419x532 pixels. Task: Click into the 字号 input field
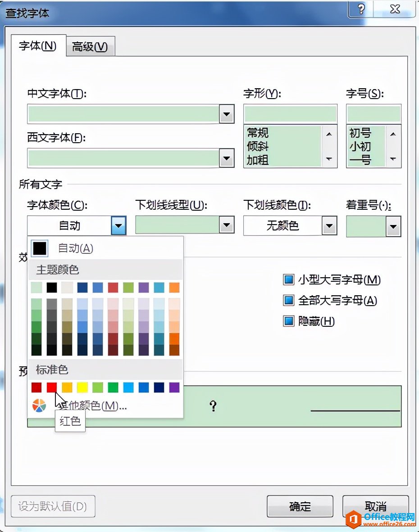tap(373, 114)
